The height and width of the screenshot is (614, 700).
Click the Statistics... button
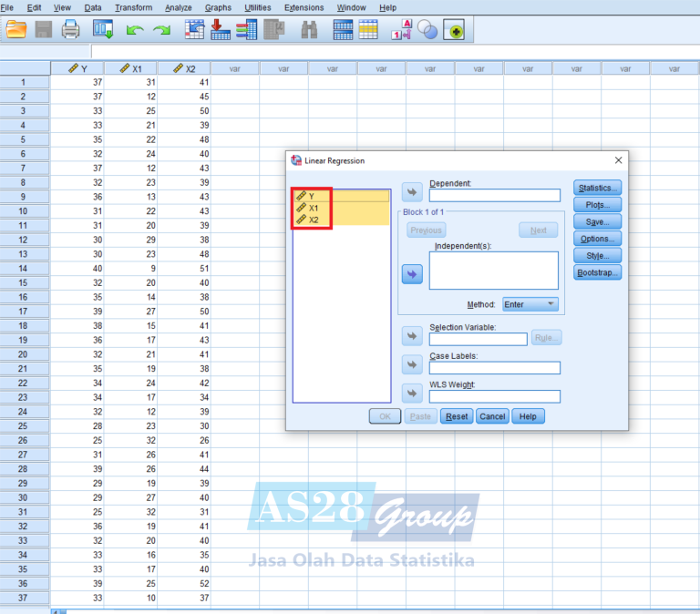597,188
